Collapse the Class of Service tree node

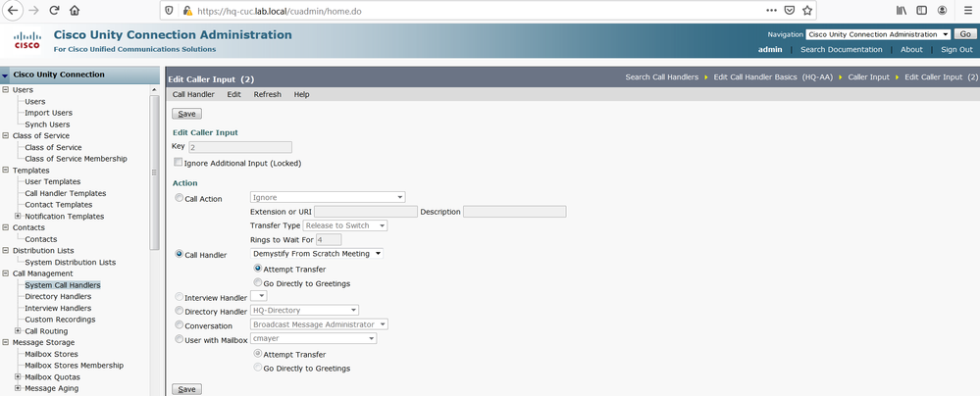(x=6, y=135)
